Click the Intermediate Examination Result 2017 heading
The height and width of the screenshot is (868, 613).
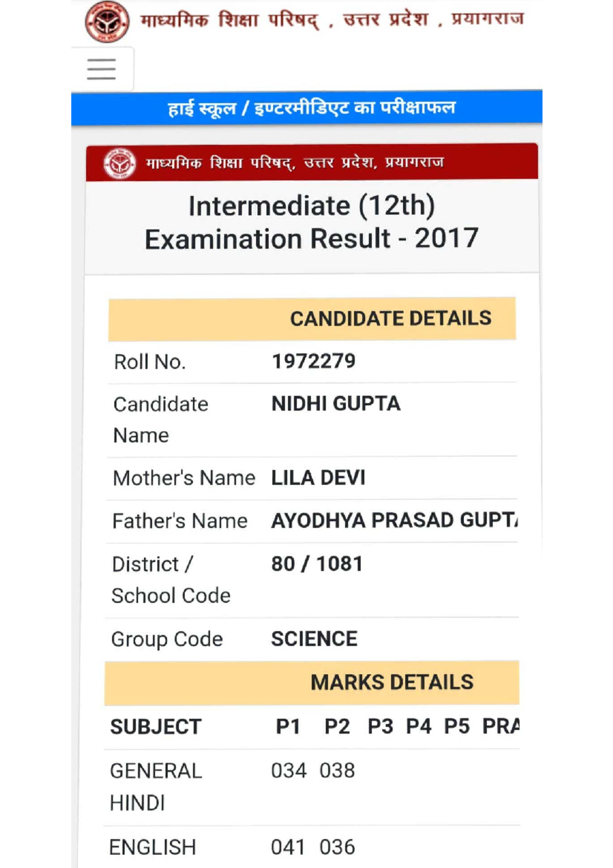311,222
